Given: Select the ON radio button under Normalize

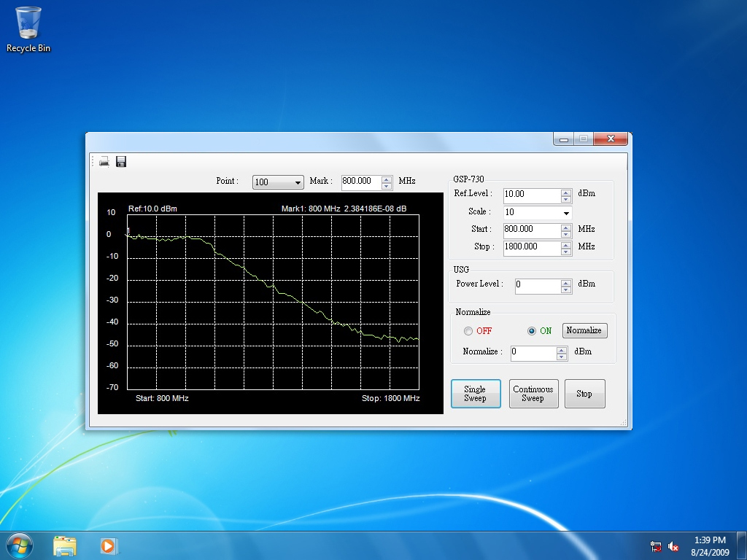Looking at the screenshot, I should 533,330.
